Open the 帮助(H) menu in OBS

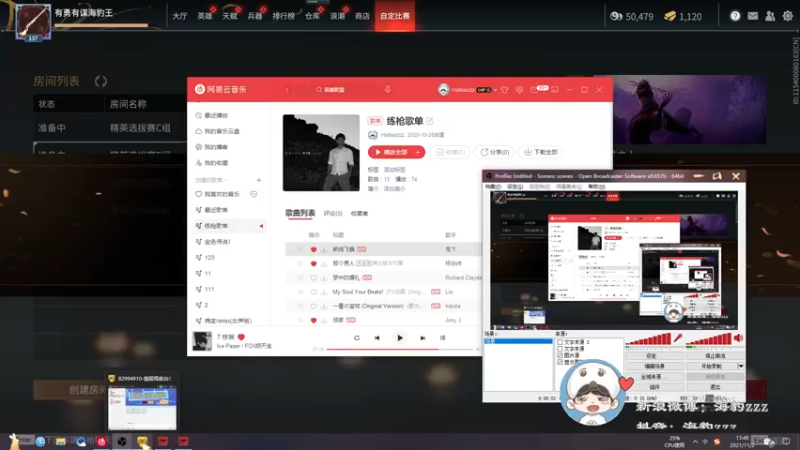click(x=596, y=187)
